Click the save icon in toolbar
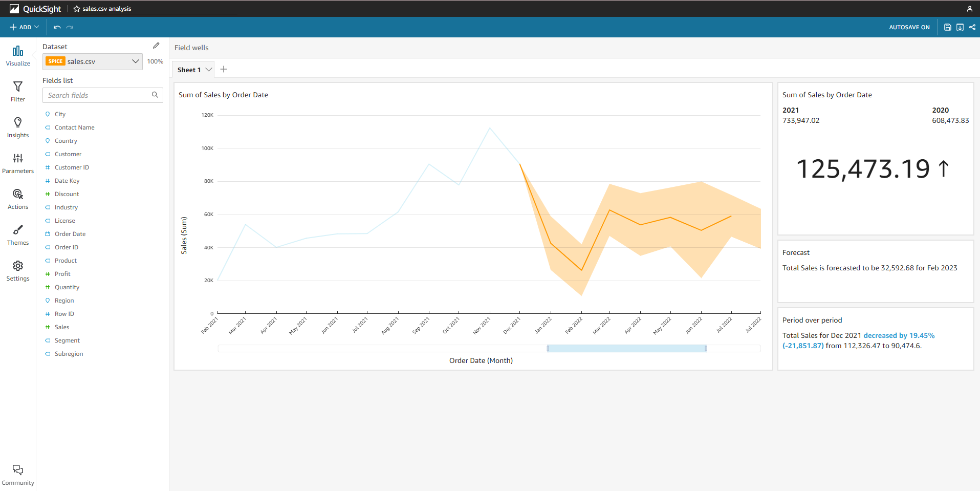This screenshot has width=980, height=491. pyautogui.click(x=948, y=27)
